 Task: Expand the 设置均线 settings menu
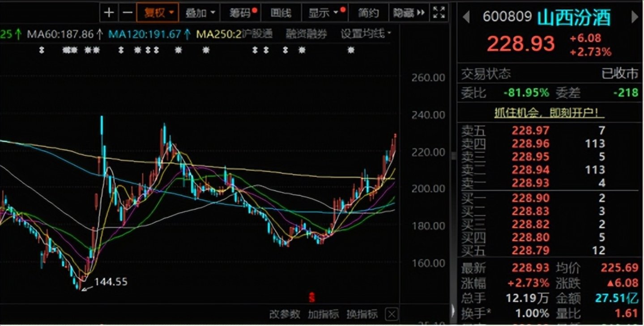(x=366, y=34)
